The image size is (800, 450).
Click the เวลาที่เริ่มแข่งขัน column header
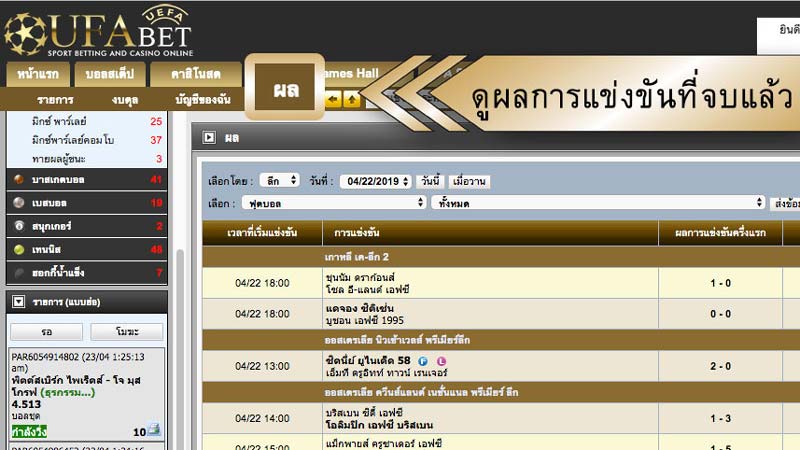coord(262,233)
